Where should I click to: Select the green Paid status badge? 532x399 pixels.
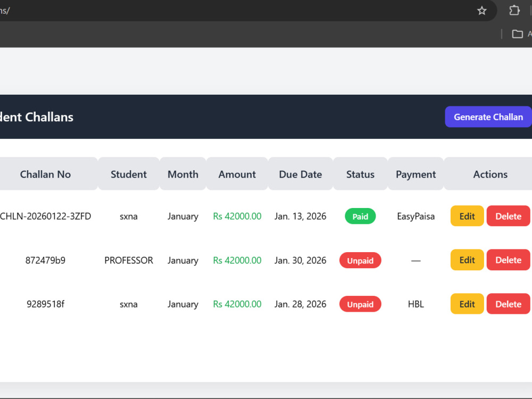point(360,216)
